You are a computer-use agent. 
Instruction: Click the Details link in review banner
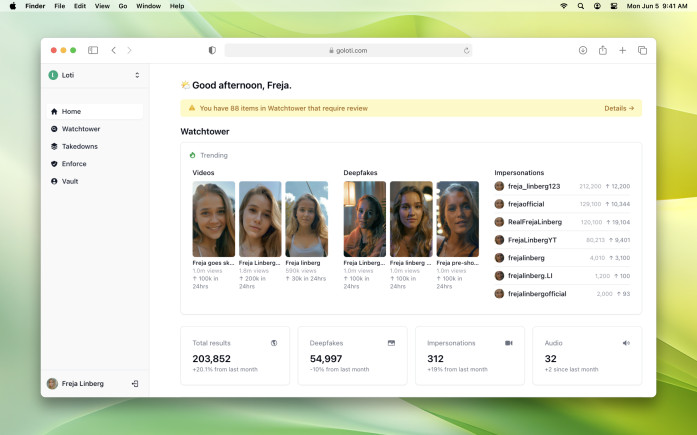click(x=619, y=108)
